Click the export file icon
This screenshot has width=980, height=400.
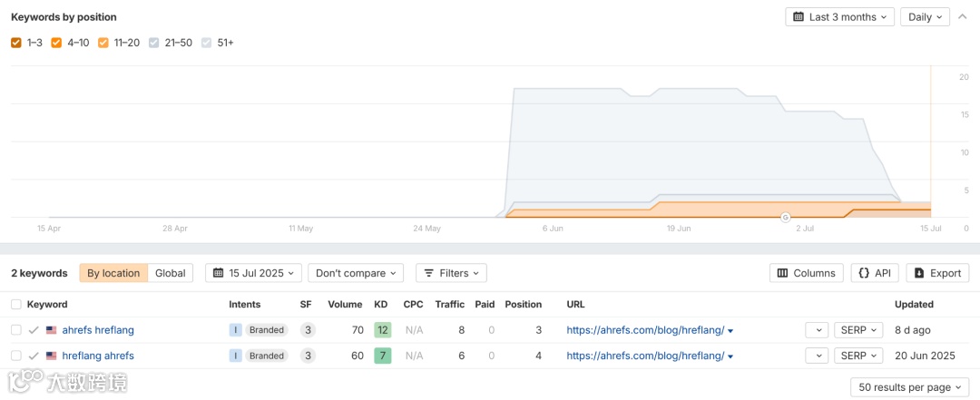[918, 273]
